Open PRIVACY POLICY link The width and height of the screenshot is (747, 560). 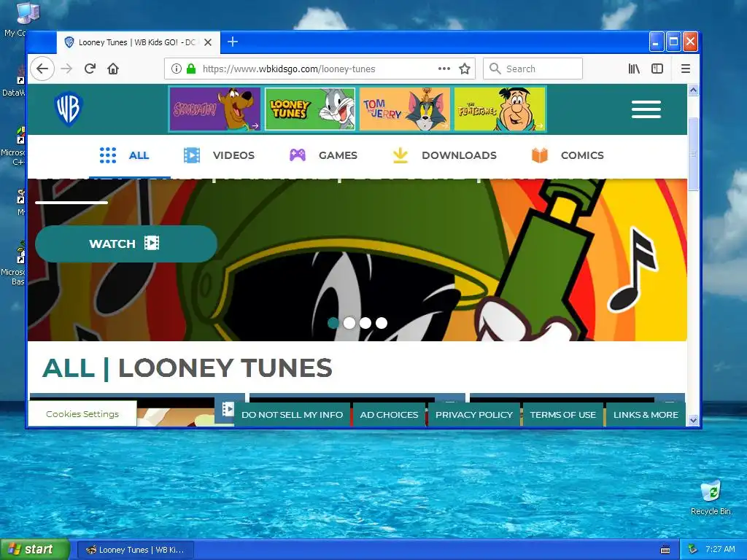point(474,415)
